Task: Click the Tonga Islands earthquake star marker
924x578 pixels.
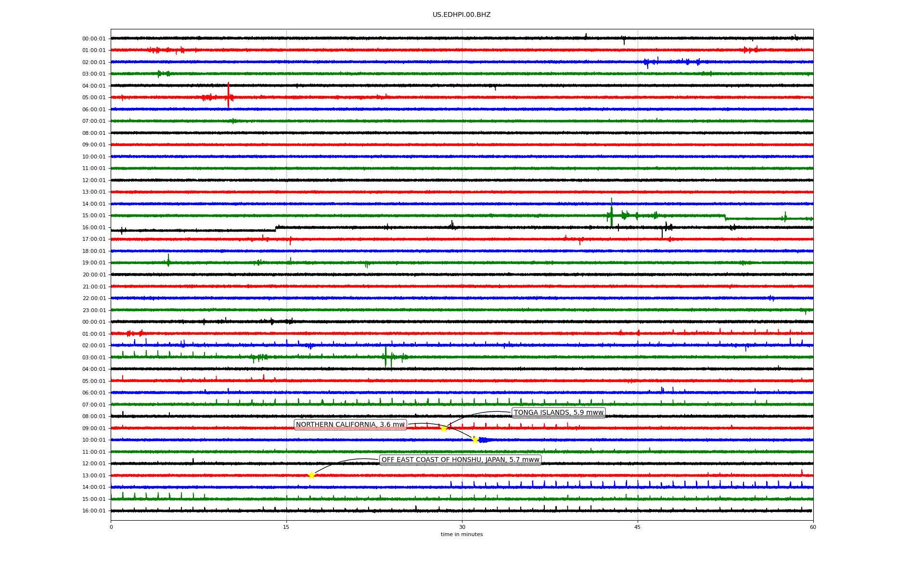Action: point(444,428)
